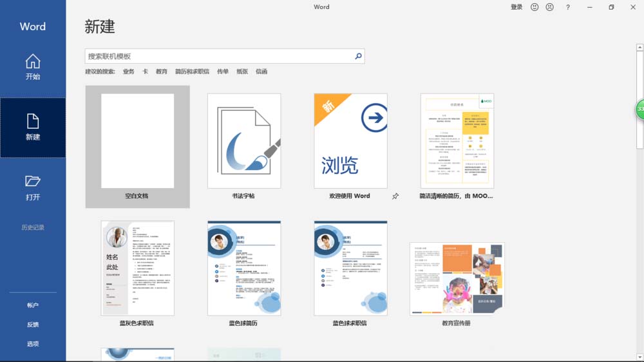Minimize the Word window
The height and width of the screenshot is (362, 644).
(x=590, y=7)
